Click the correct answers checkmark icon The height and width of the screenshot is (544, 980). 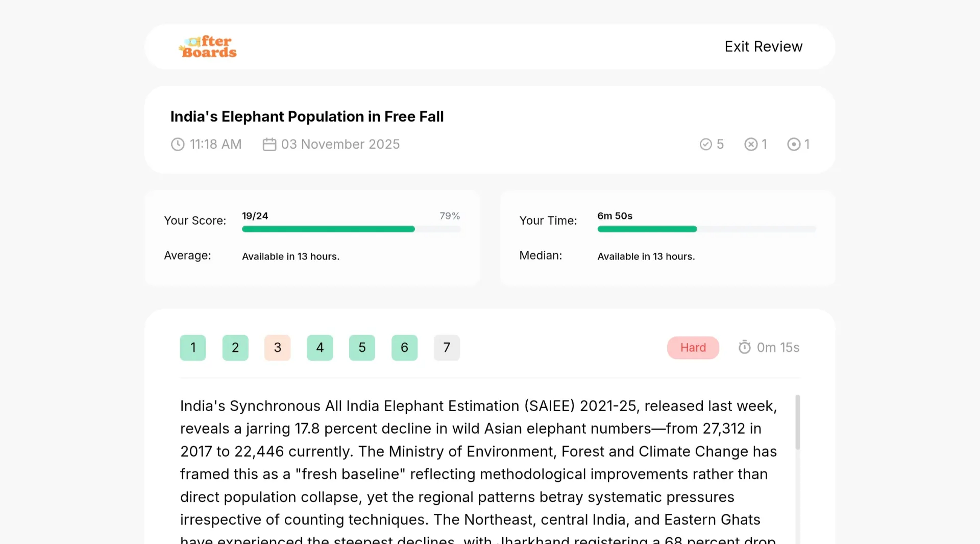706,145
